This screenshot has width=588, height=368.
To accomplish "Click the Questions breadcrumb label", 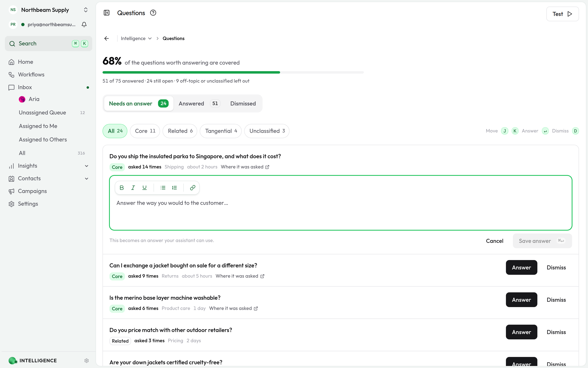I will click(174, 38).
